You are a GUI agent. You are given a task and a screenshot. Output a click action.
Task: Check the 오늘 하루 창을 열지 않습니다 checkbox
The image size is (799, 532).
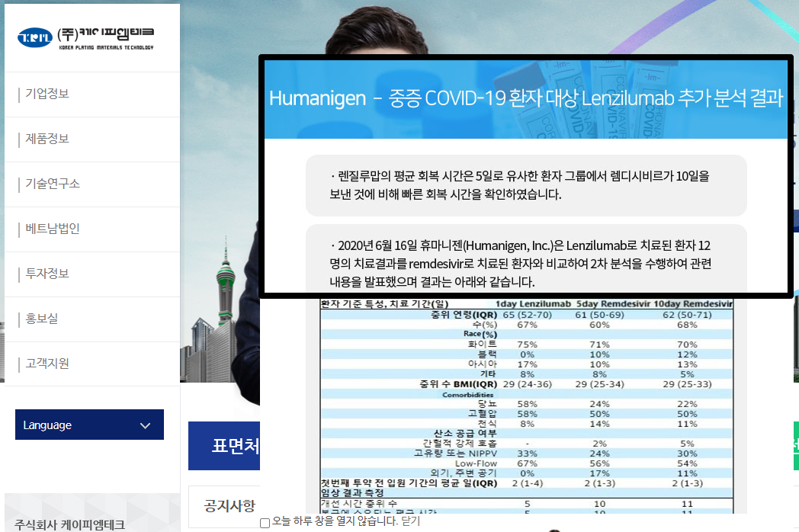pos(265,523)
